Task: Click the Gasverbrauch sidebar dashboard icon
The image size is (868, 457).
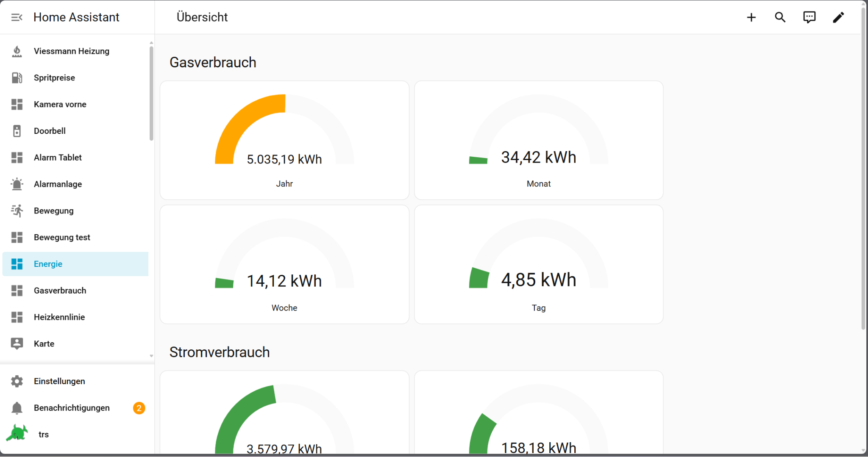Action: (17, 291)
